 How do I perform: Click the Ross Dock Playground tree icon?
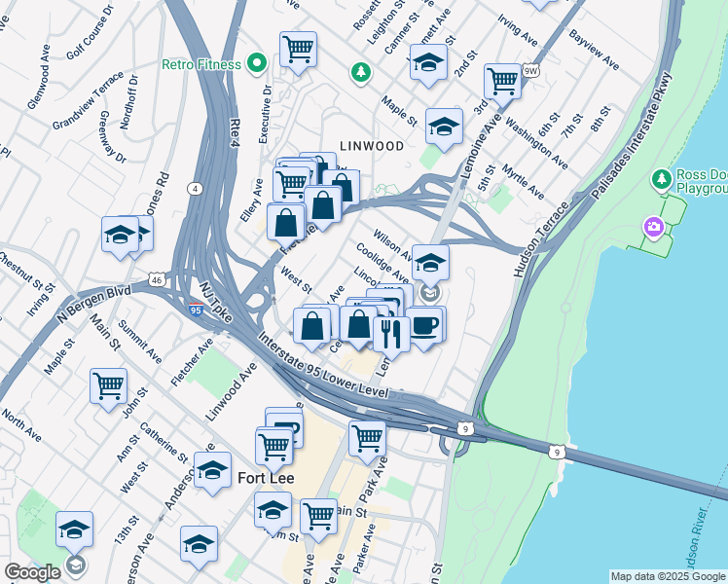point(662,179)
